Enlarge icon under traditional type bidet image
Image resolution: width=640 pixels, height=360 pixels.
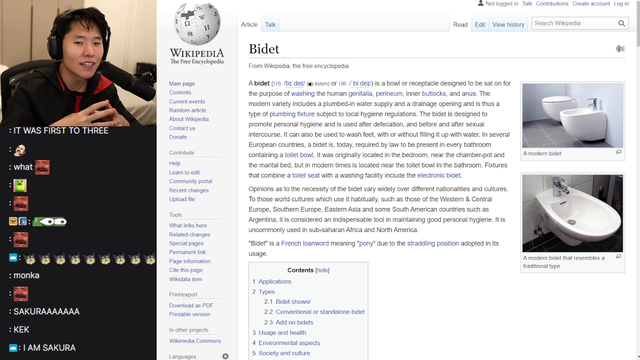[x=618, y=256]
